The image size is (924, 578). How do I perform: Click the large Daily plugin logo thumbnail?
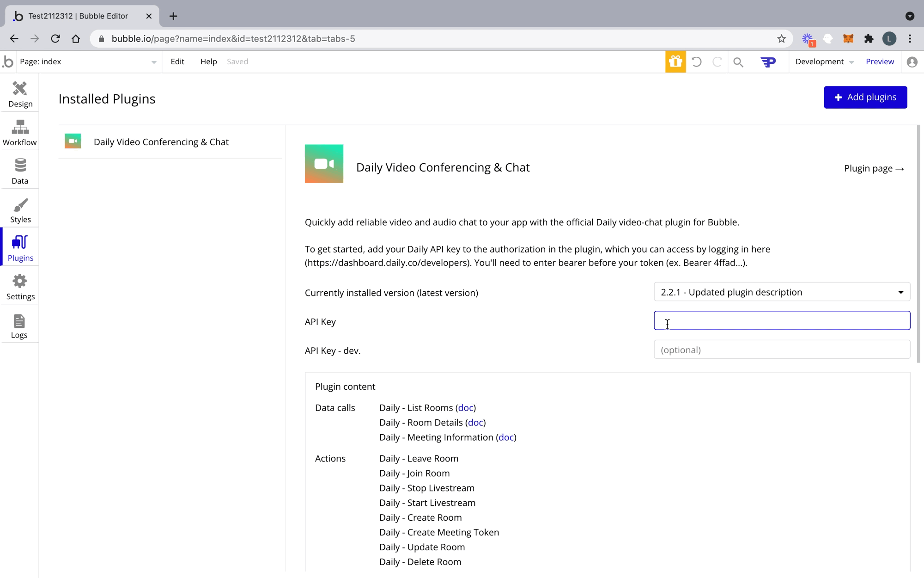[324, 164]
